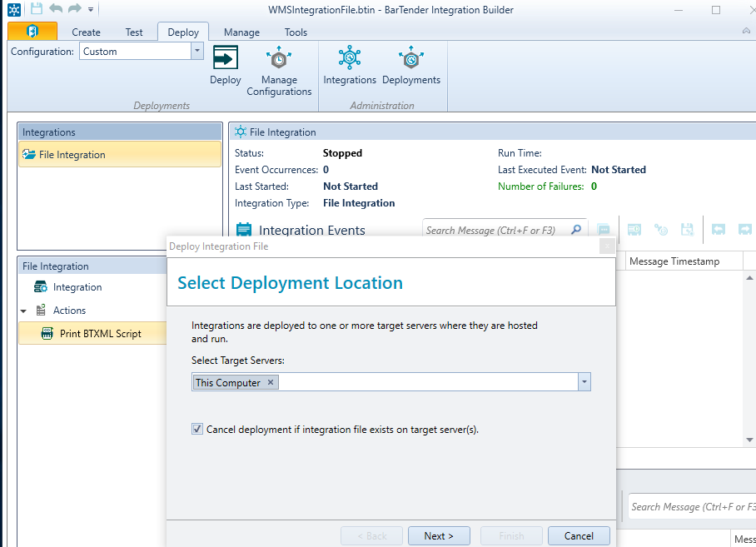Click the Redo arrow in quick access toolbar
The image size is (756, 547).
[x=75, y=8]
